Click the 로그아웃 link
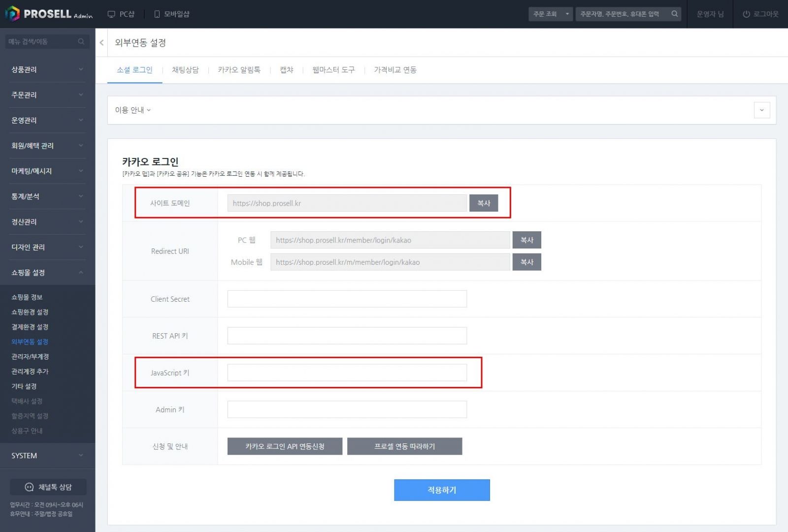This screenshot has height=532, width=788. 761,14
